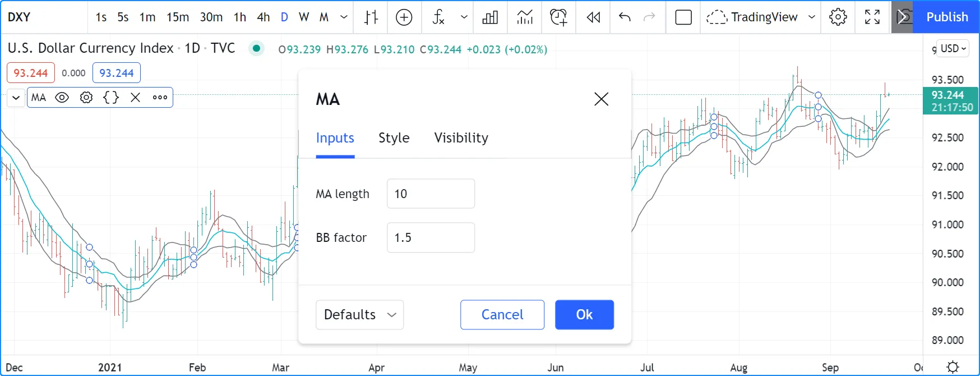Image resolution: width=980 pixels, height=376 pixels.
Task: Switch to the Visibility tab
Action: [461, 138]
